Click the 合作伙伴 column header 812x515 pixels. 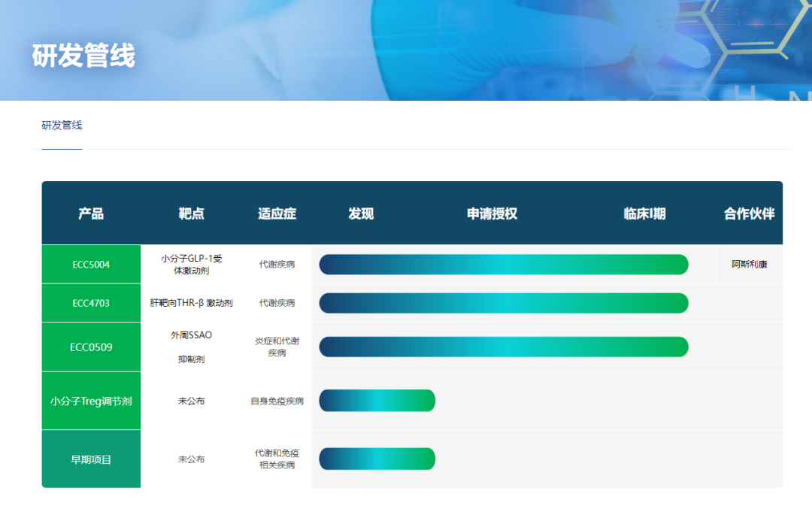[x=749, y=214]
